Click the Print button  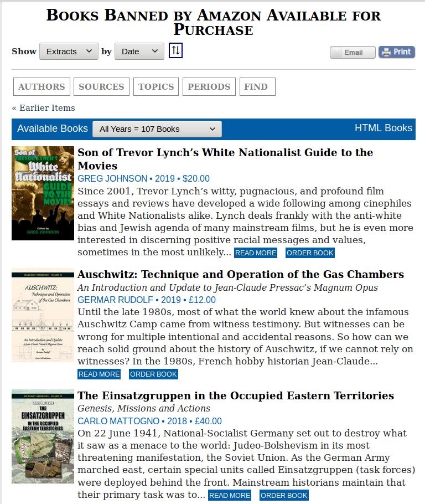click(397, 52)
